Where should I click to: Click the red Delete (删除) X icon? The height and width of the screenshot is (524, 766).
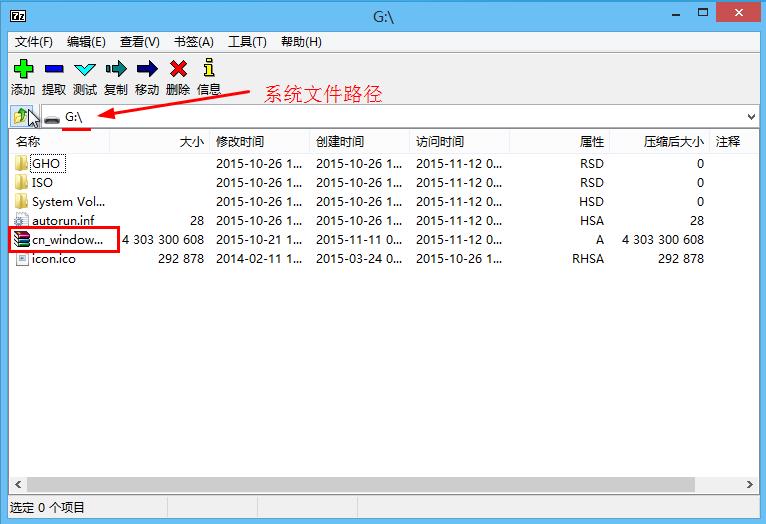click(178, 69)
